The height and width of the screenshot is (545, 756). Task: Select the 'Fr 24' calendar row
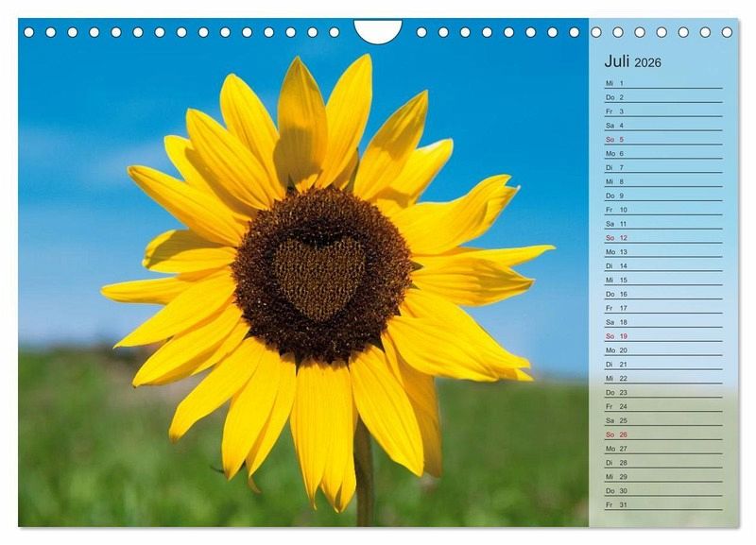tap(663, 406)
